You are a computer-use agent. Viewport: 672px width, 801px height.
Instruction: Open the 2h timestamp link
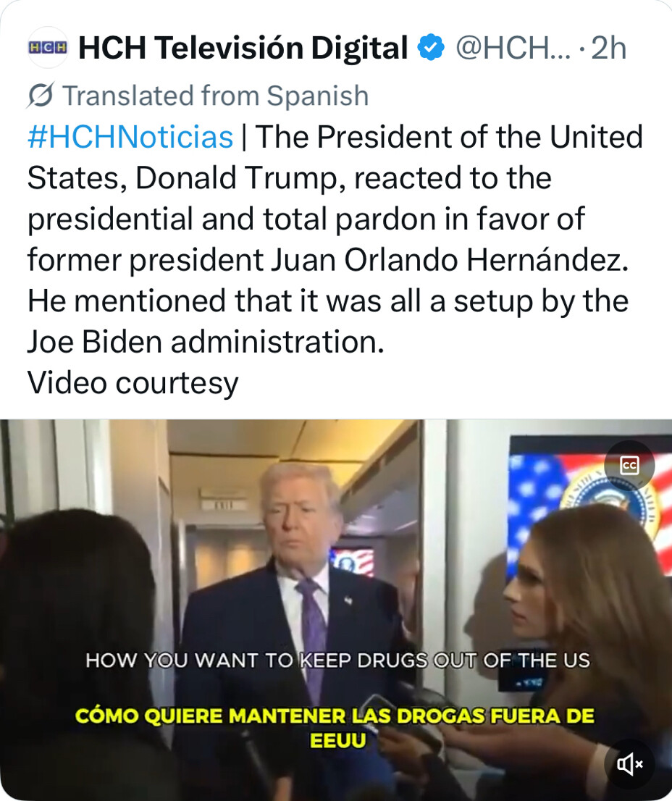(x=608, y=48)
